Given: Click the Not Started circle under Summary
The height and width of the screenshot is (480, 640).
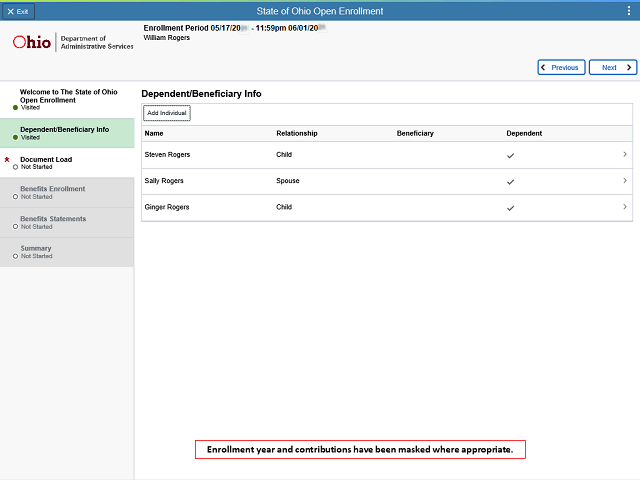Looking at the screenshot, I should click(15, 256).
